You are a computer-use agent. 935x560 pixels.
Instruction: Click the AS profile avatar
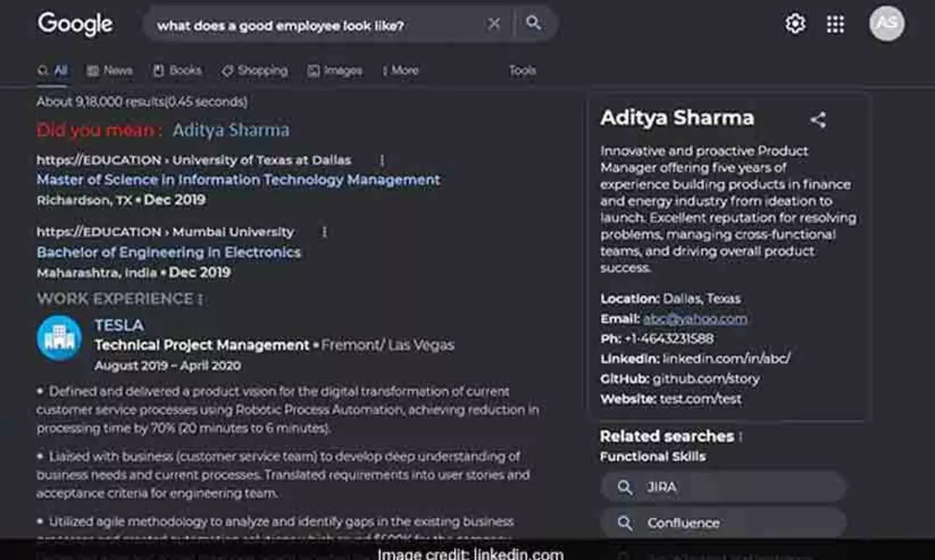(x=886, y=24)
